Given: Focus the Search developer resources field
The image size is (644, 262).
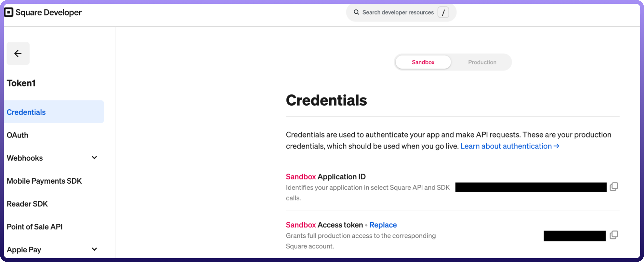Looking at the screenshot, I should (x=398, y=13).
